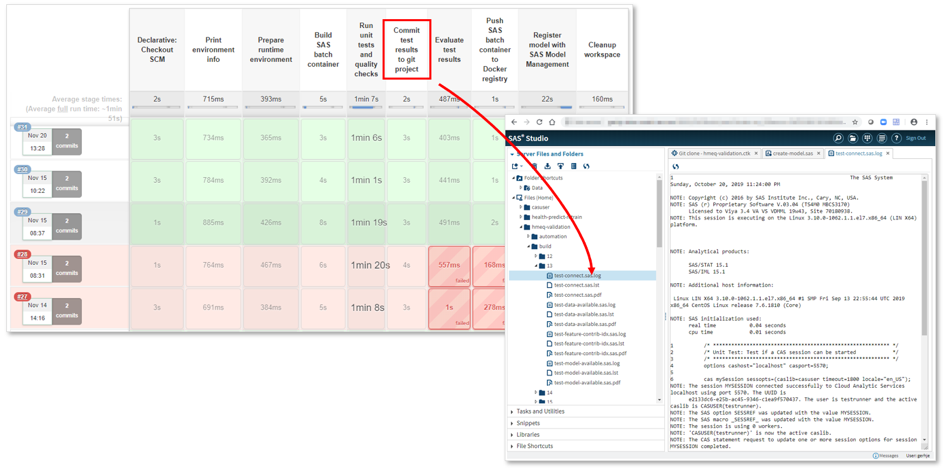Screen dimensions: 943x468
Task: Click the 2 commits button for build #28
Action: [67, 267]
